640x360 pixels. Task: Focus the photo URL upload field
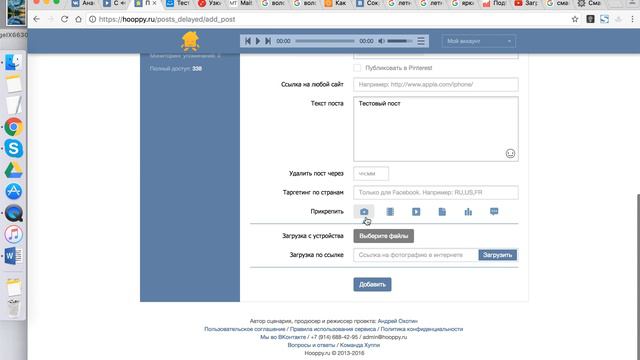pyautogui.click(x=416, y=255)
